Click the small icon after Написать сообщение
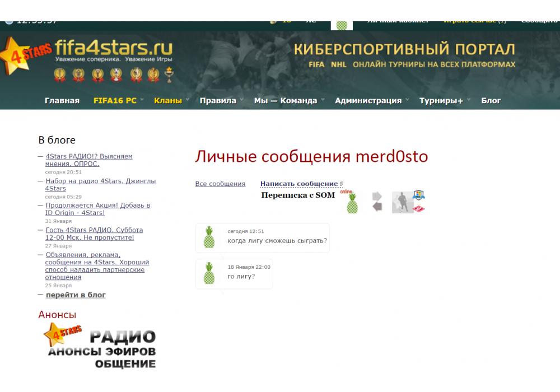Viewport: 560px width, 392px height. pos(342,184)
